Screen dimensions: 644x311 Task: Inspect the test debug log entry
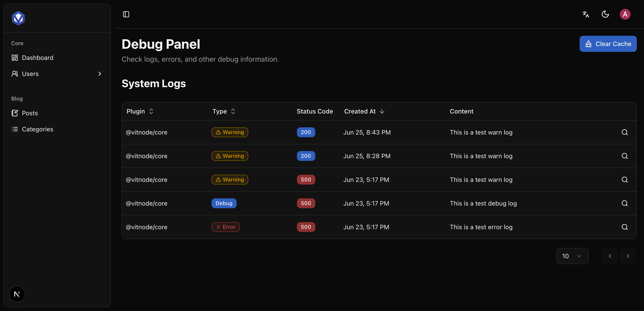[x=625, y=203]
